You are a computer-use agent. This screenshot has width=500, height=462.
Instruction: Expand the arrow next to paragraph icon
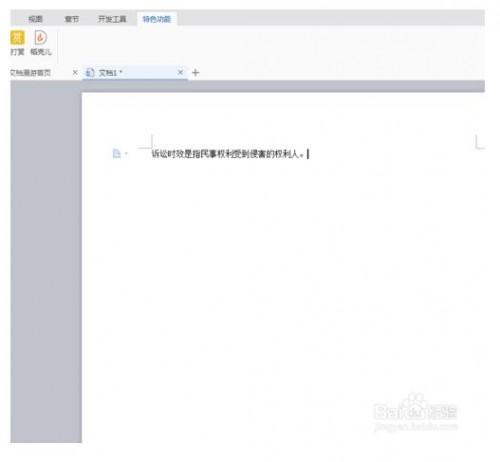(x=126, y=154)
